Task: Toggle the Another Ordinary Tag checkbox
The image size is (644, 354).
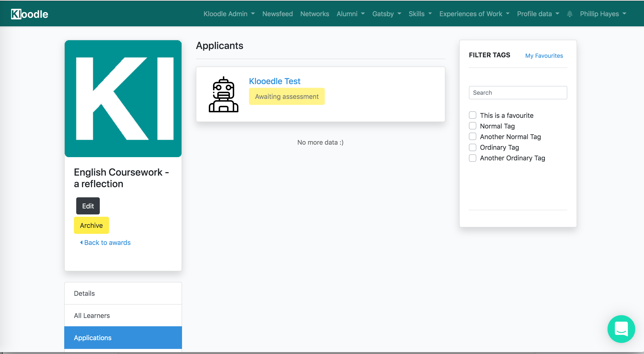Action: click(473, 158)
